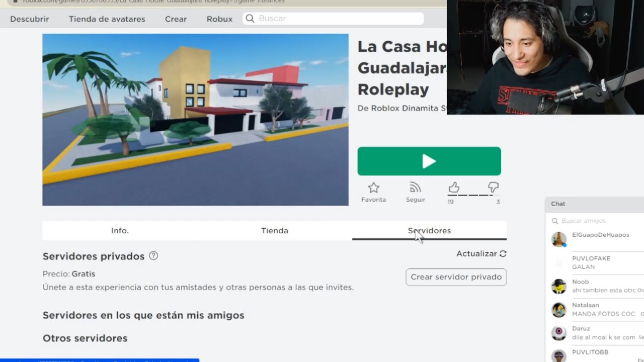Click Otros servidores heading
644x362 pixels.
click(x=85, y=338)
